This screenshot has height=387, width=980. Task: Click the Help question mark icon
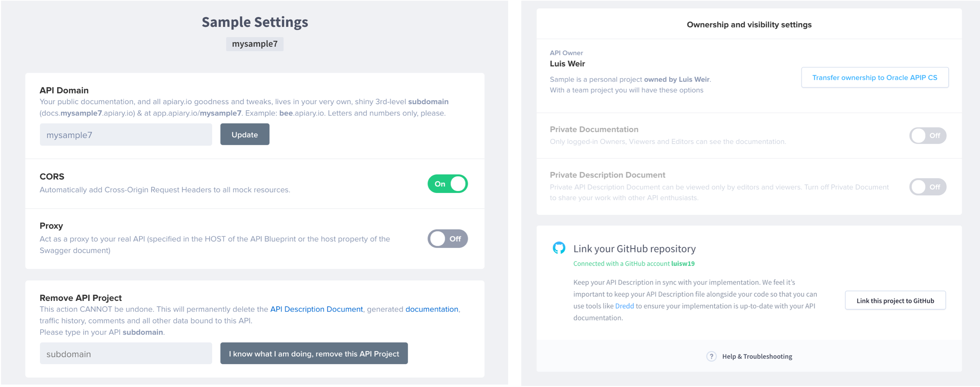point(711,356)
